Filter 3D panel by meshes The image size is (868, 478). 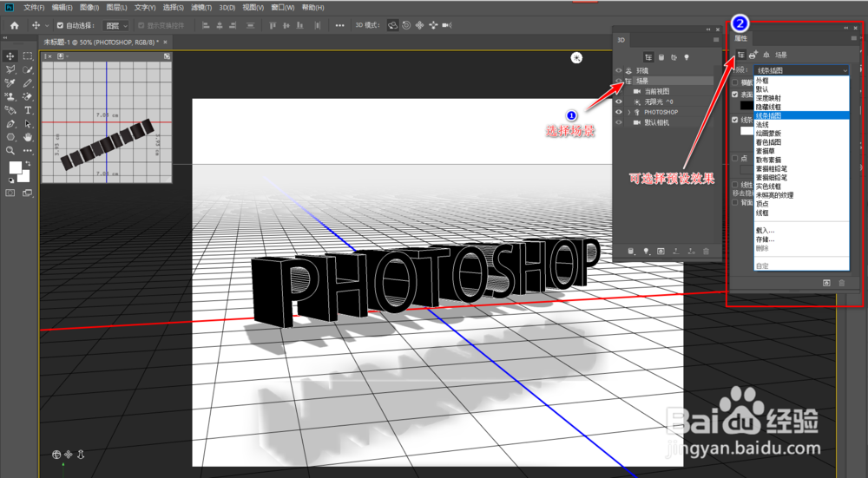click(661, 57)
